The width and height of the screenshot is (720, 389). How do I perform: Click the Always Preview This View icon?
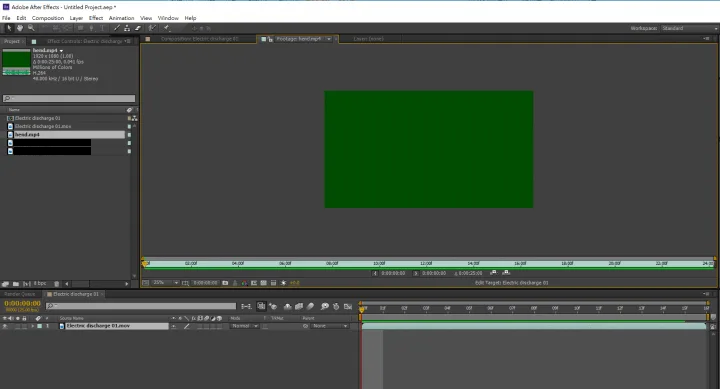(146, 283)
